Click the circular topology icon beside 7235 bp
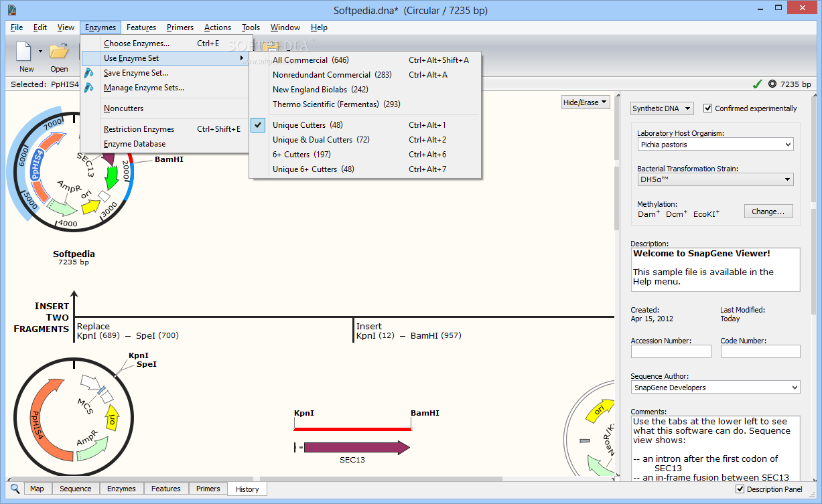The height and width of the screenshot is (504, 822). (772, 84)
